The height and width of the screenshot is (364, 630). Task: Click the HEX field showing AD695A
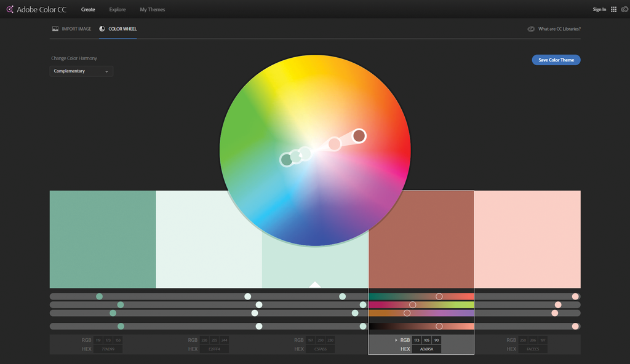(426, 349)
